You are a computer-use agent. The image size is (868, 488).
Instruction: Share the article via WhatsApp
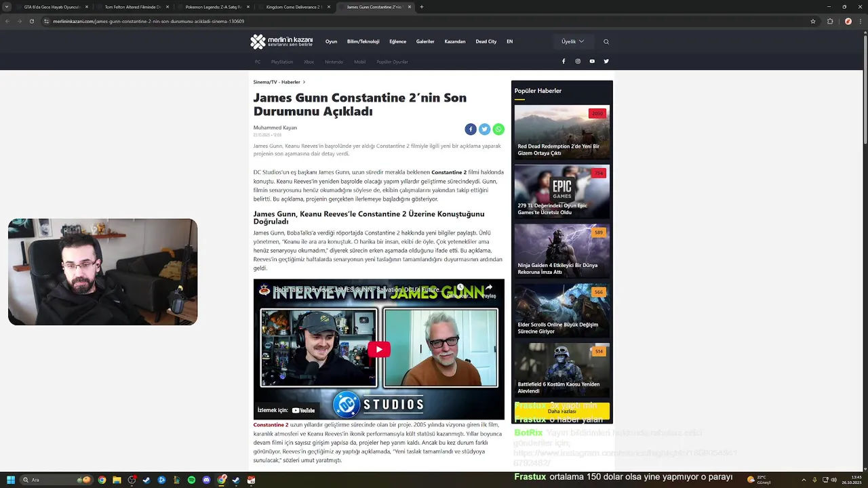pyautogui.click(x=498, y=129)
